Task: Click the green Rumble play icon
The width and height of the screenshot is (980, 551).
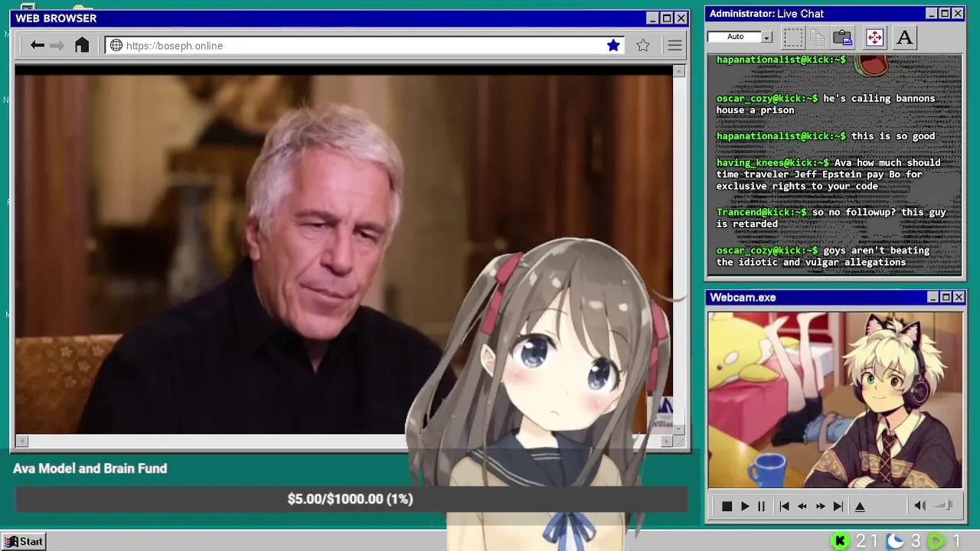Action: (936, 542)
